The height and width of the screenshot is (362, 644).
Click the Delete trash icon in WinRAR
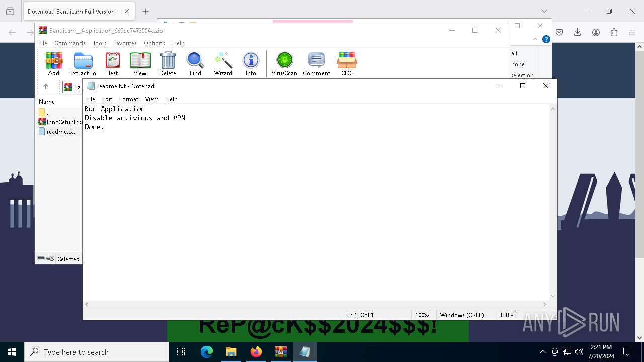pos(168,64)
